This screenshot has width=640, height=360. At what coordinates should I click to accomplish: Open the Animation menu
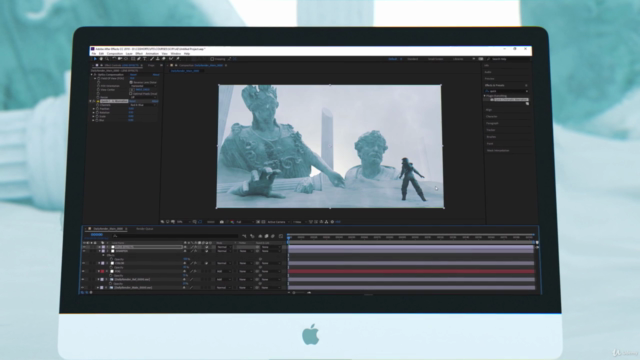[152, 53]
